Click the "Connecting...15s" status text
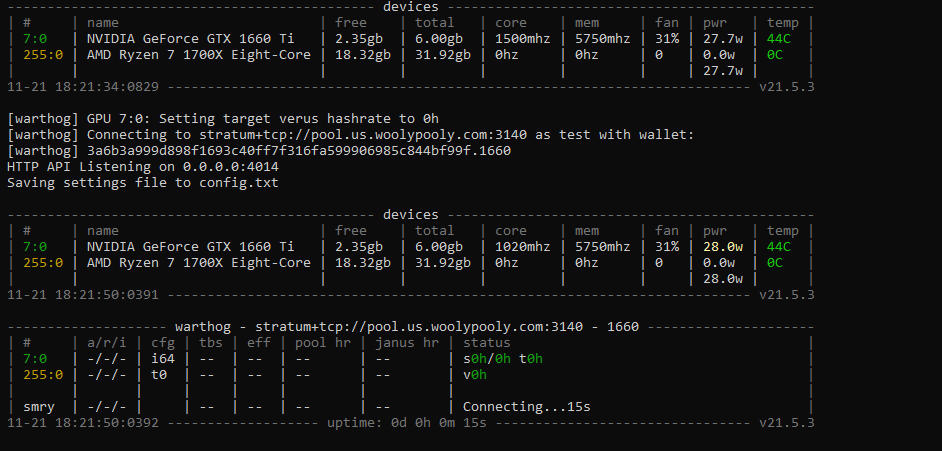The height and width of the screenshot is (451, 942). pos(527,407)
